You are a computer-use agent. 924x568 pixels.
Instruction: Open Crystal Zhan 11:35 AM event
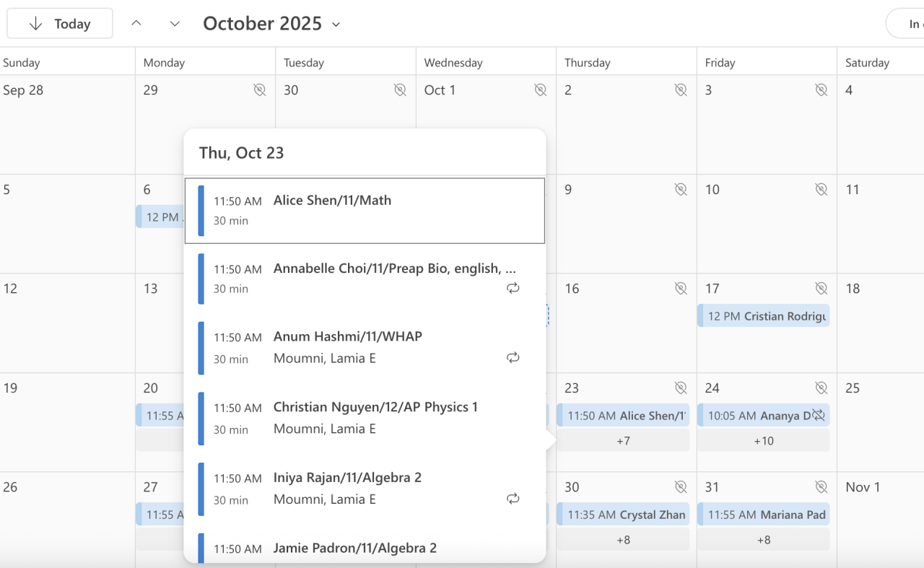(x=623, y=515)
